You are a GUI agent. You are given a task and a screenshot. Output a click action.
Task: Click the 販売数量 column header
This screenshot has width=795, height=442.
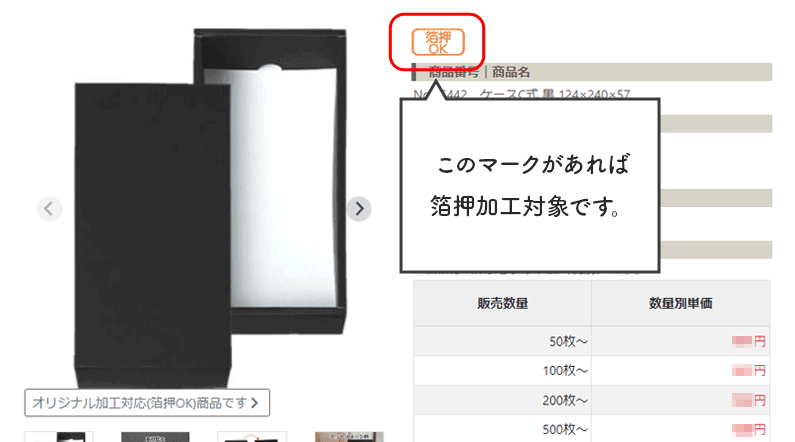point(502,303)
